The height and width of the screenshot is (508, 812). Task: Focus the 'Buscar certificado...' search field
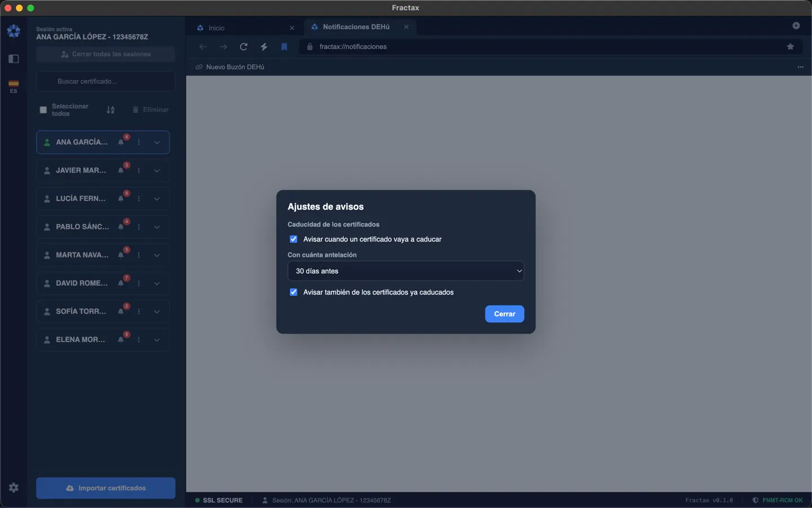(x=106, y=81)
